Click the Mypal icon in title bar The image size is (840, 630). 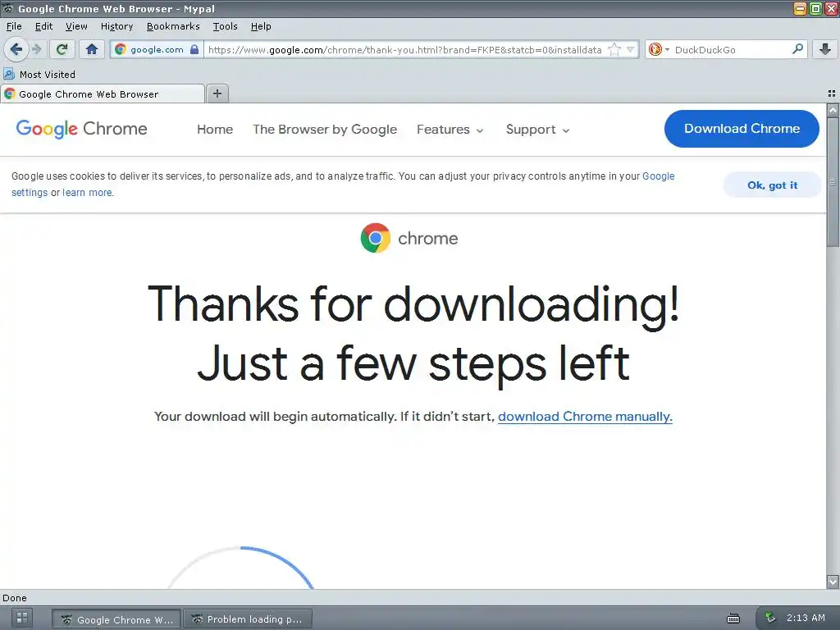[x=7, y=8]
